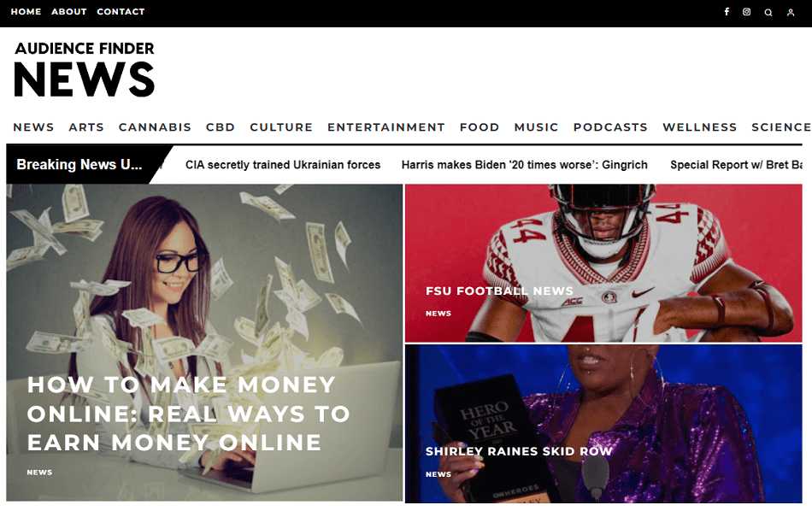This screenshot has height=511, width=812.
Task: Click the Breaking News ticker label
Action: point(79,164)
